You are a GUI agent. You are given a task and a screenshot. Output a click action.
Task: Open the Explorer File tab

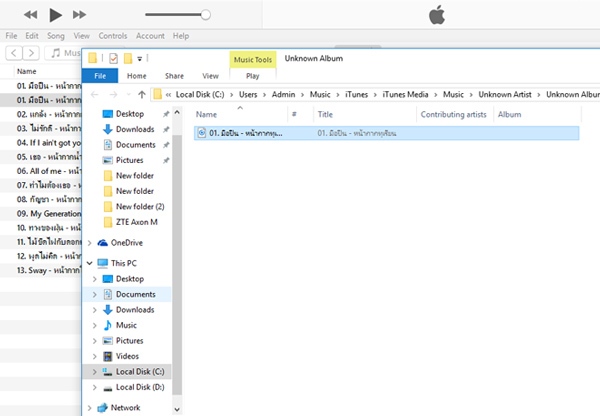coord(100,76)
